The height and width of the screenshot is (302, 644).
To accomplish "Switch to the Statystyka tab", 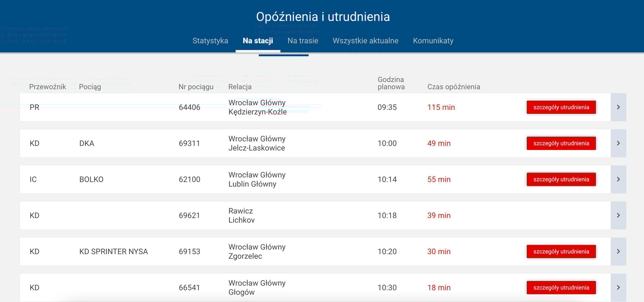I will pyautogui.click(x=210, y=41).
